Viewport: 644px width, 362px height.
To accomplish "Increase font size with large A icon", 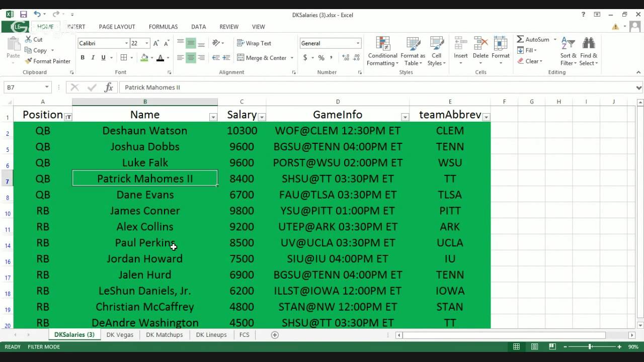I will 156,43.
